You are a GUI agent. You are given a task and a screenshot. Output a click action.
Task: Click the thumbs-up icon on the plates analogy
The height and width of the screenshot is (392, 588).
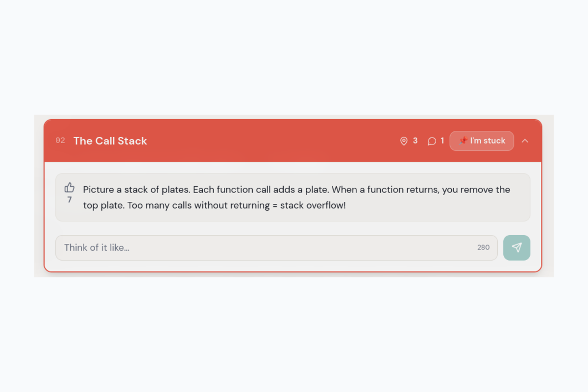pyautogui.click(x=70, y=188)
